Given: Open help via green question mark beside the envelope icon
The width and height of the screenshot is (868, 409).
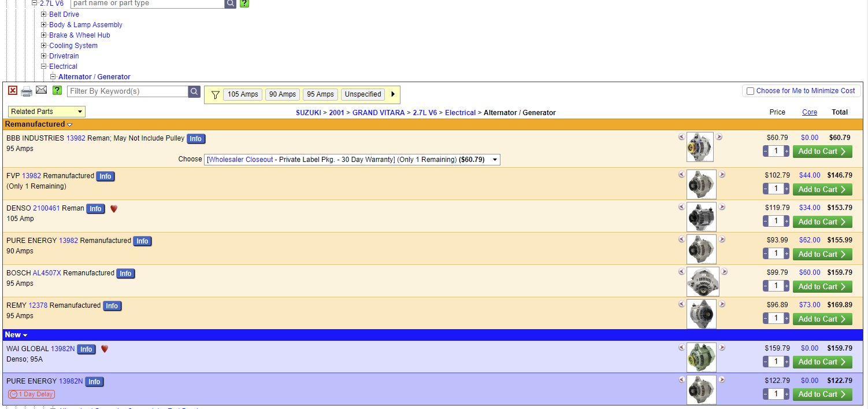Looking at the screenshot, I should (57, 90).
